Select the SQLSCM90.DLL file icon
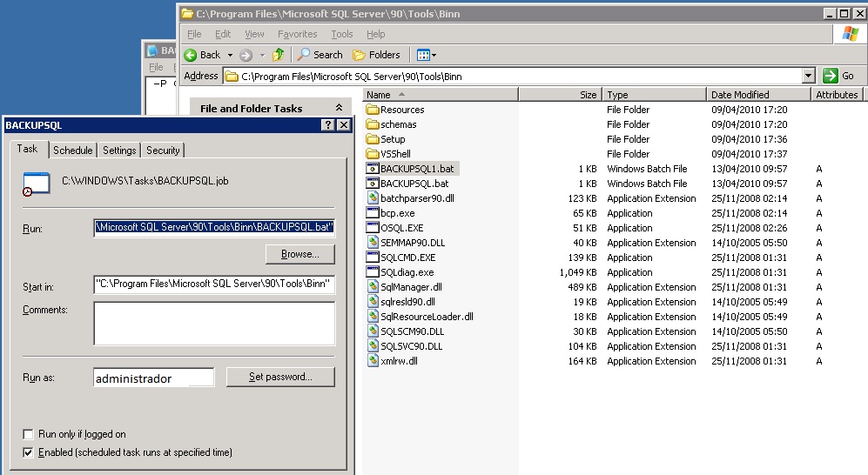The width and height of the screenshot is (868, 475). pos(373,331)
